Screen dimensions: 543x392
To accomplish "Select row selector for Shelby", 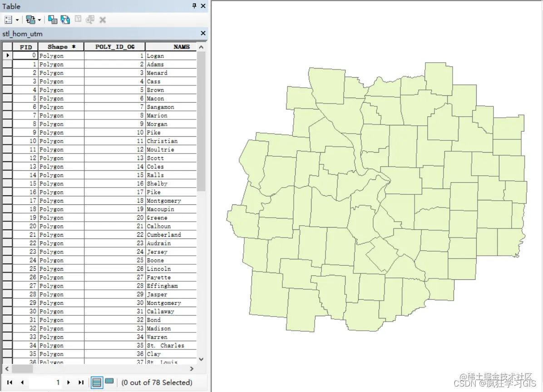I will (7, 184).
